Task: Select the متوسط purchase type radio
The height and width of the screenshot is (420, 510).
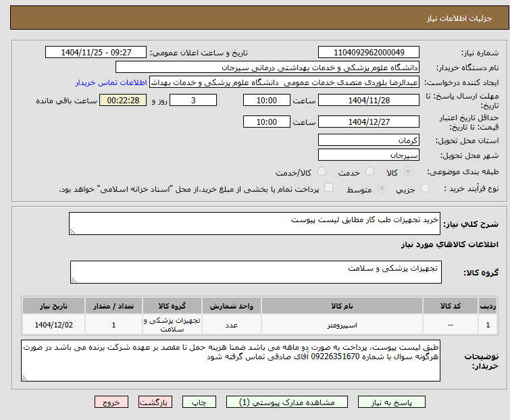Action: click(x=382, y=188)
